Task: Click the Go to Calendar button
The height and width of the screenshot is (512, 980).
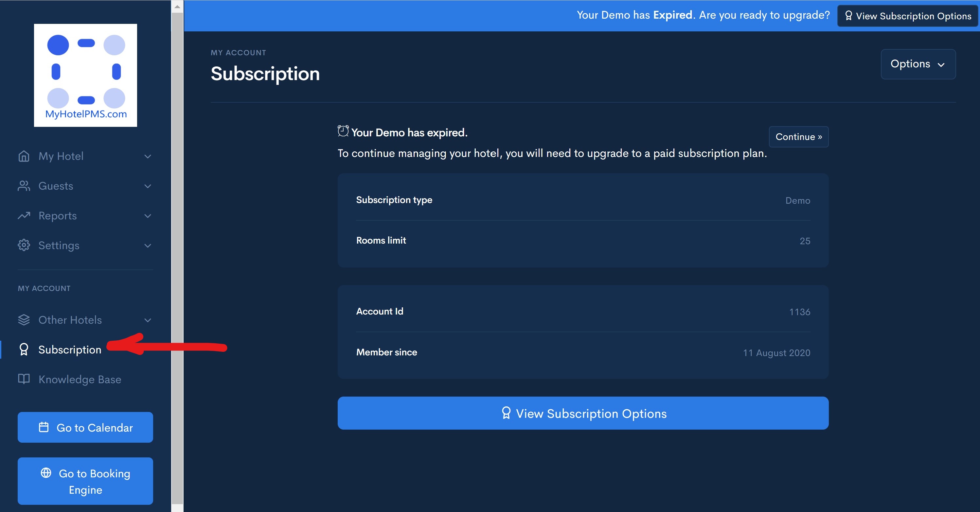Action: pos(85,427)
